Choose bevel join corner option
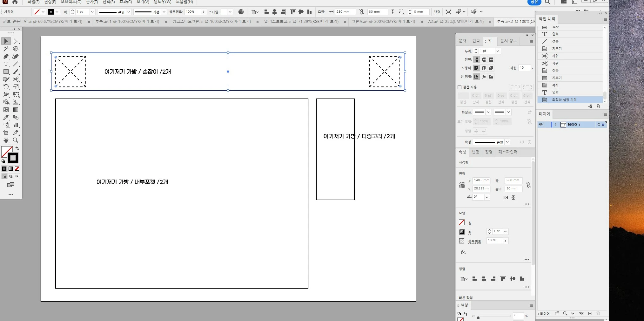The image size is (644, 321). tap(491, 68)
